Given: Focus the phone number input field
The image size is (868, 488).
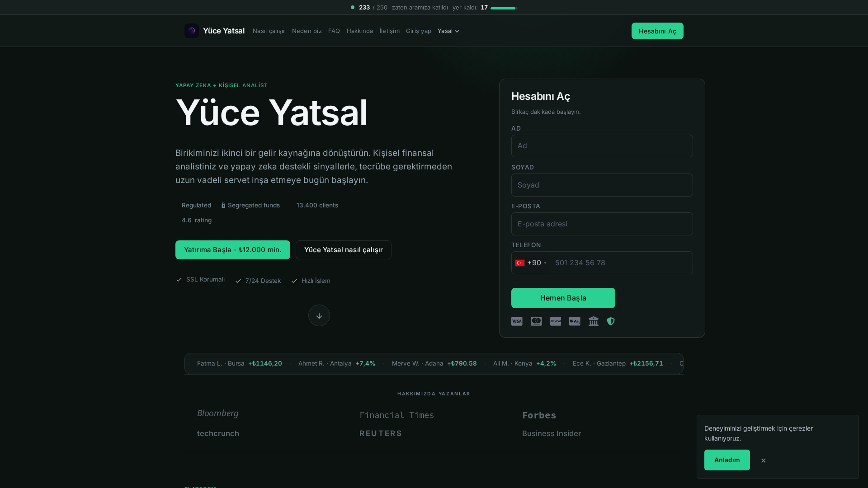Looking at the screenshot, I should tap(621, 263).
